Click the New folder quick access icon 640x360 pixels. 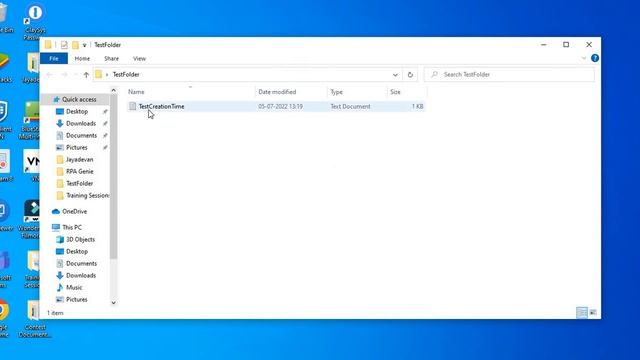coord(75,45)
